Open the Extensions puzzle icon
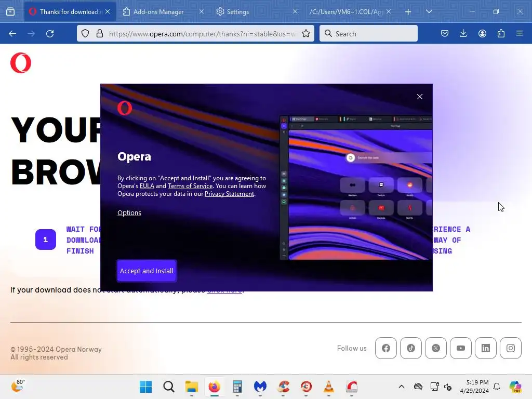Screen dimensions: 532x399 (501, 34)
